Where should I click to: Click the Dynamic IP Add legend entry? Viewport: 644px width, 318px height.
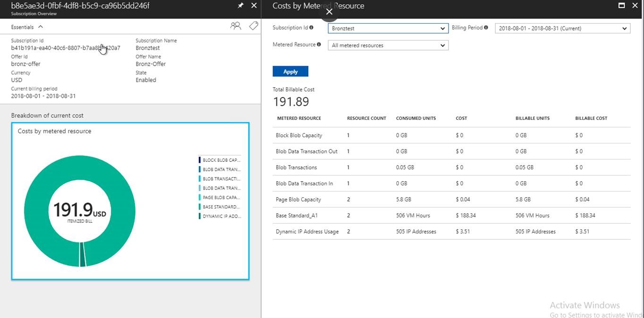click(221, 216)
